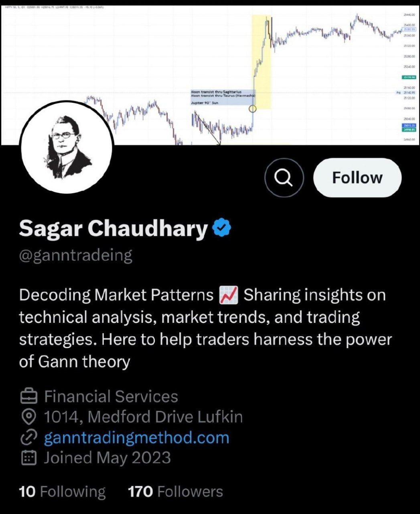Click the Medford Drive Lufkin location text
Image resolution: width=420 pixels, height=514 pixels.
point(143,417)
